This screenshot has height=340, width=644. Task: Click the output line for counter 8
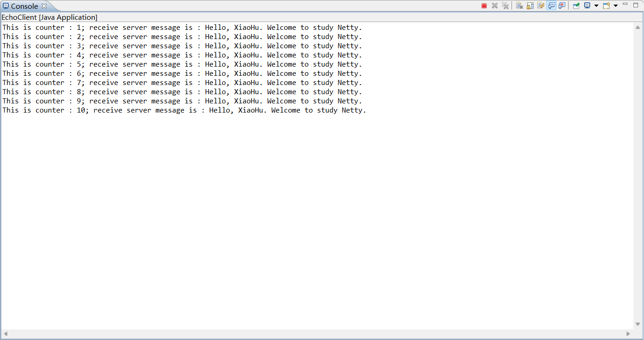[182, 92]
